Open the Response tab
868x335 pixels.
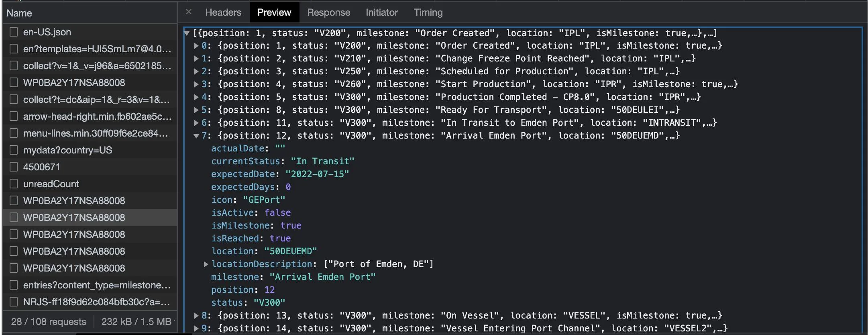[x=328, y=12]
